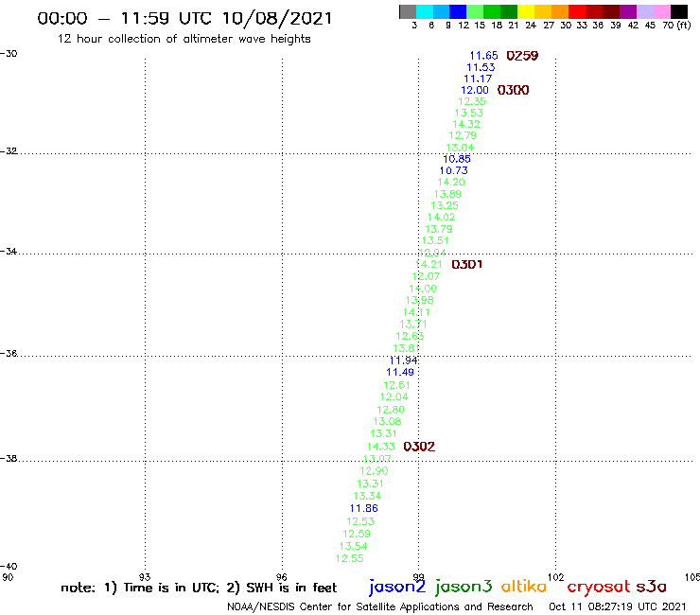This screenshot has height=615, width=700.
Task: Click the wave height value 13.51
Action: click(x=435, y=240)
